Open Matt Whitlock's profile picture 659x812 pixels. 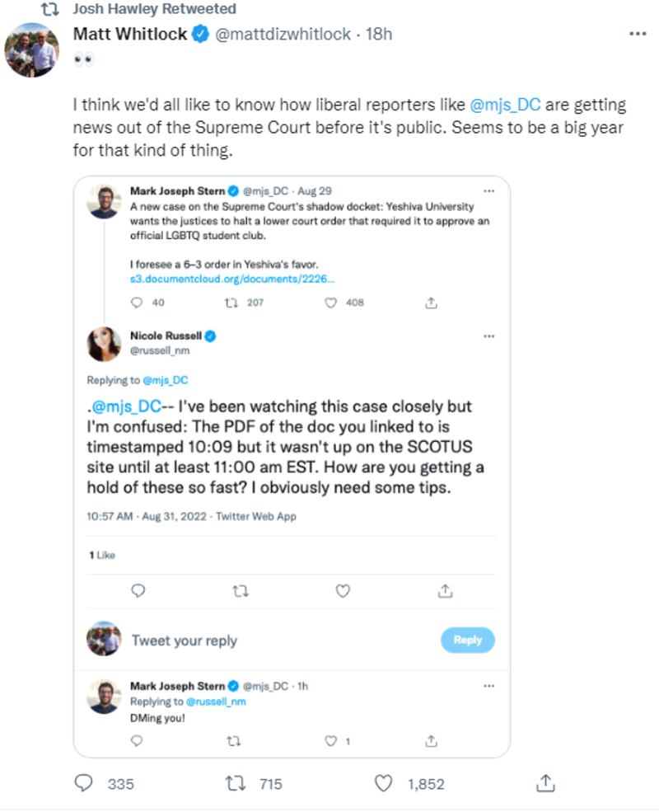31,49
